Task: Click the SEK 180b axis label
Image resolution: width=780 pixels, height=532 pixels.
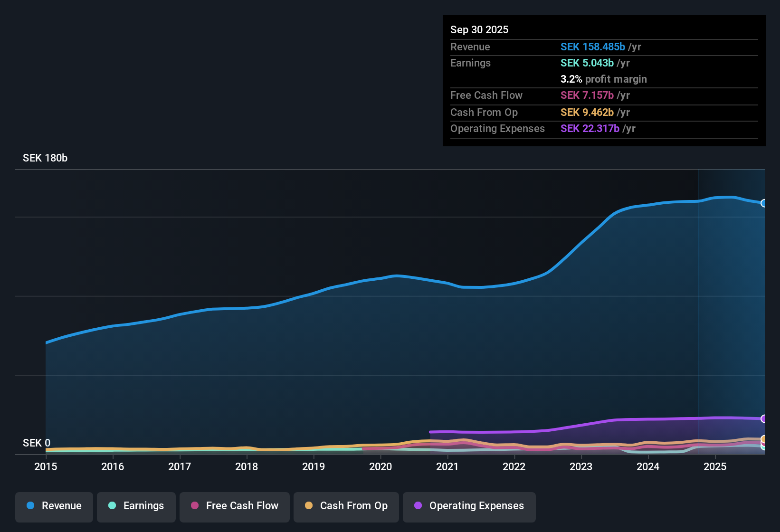Action: 45,158
